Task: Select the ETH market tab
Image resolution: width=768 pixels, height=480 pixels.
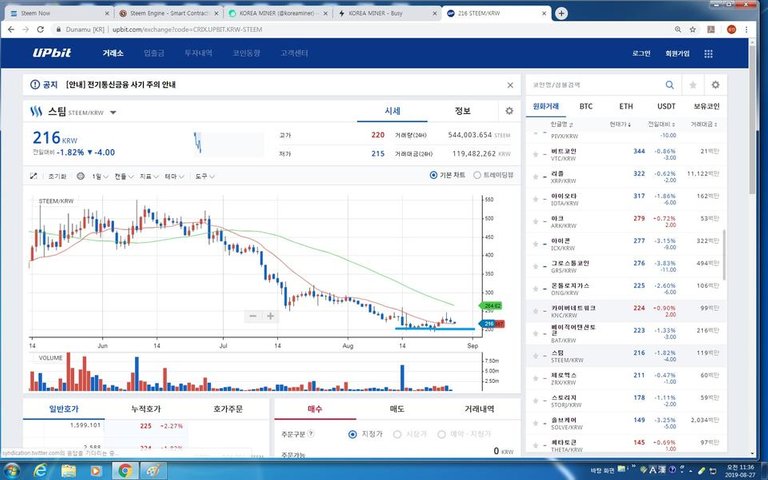Action: click(626, 106)
